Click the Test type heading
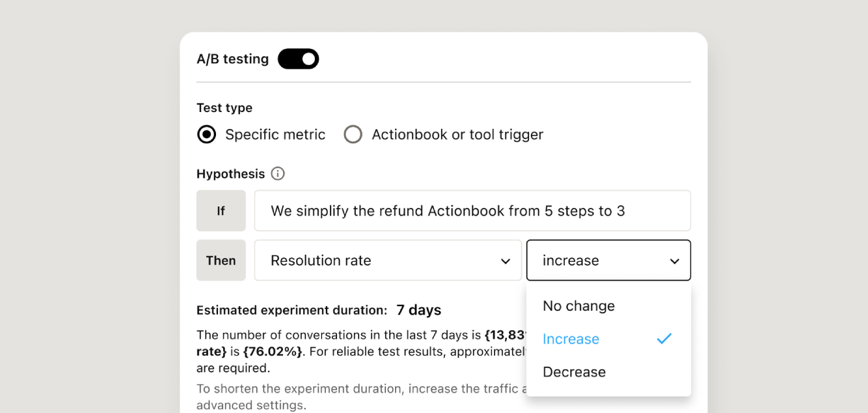This screenshot has width=868, height=413. (x=224, y=108)
